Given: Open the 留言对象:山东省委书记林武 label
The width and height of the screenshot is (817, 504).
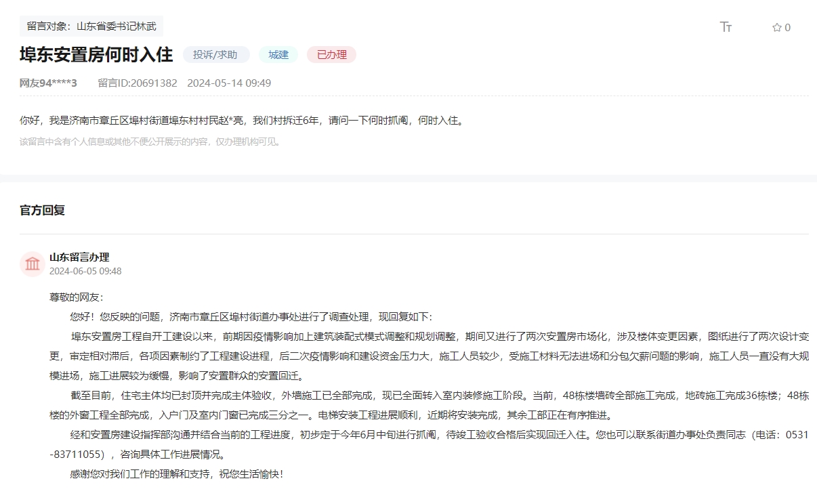Looking at the screenshot, I should tap(91, 26).
